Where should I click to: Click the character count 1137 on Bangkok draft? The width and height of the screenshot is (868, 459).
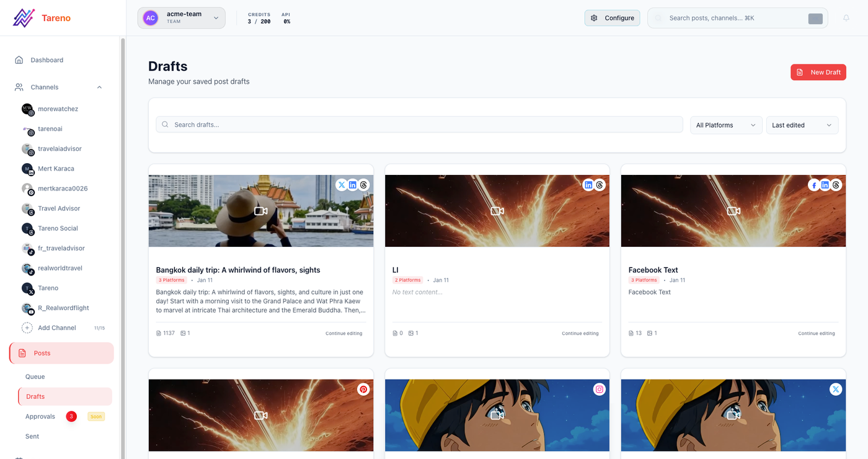[x=166, y=334]
